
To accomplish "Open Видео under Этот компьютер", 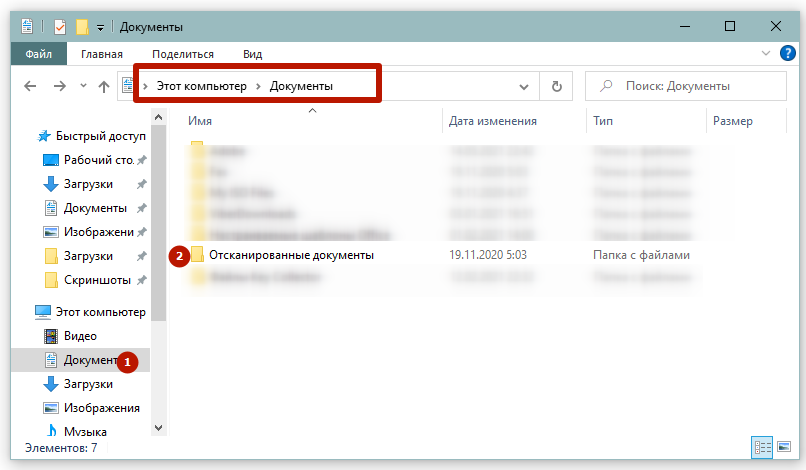I will (x=80, y=336).
